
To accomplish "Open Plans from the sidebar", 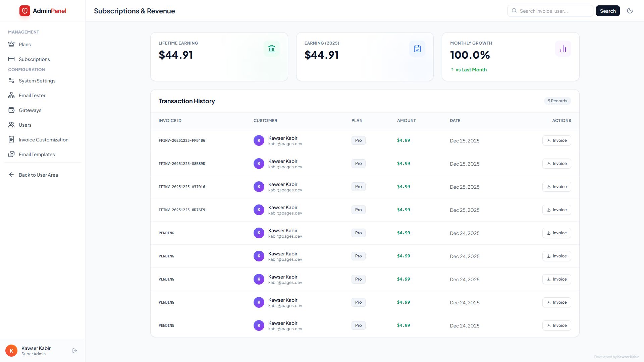I will pyautogui.click(x=24, y=45).
